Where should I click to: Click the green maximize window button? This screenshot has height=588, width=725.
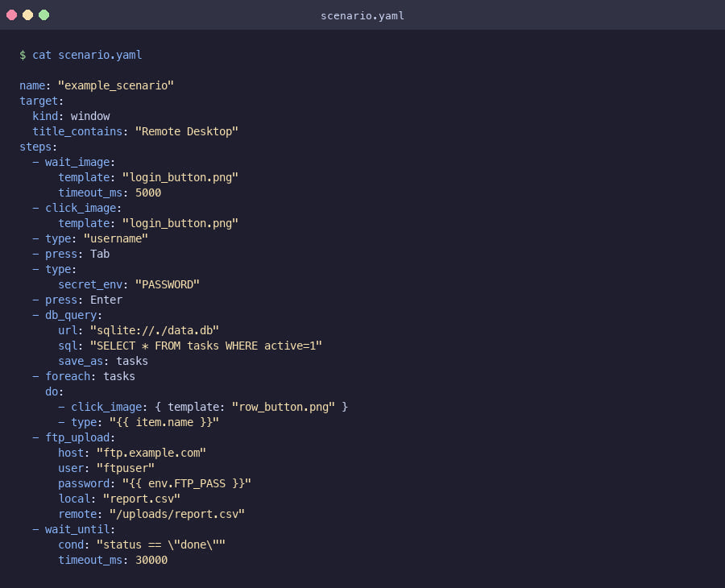point(44,14)
